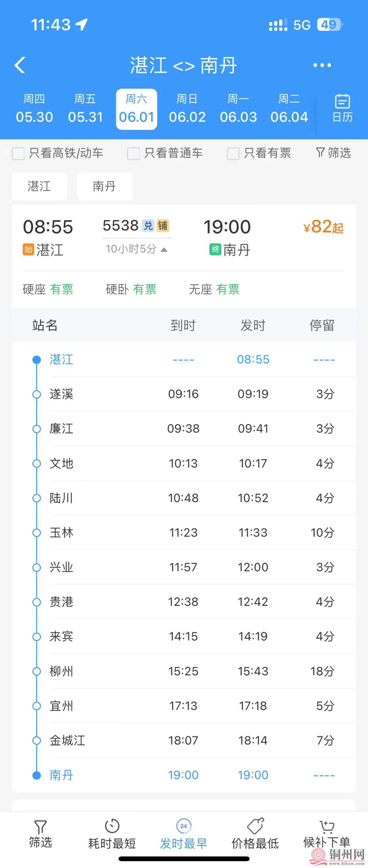Tap the 湛江 station filter button
Screen dimensions: 368x868
[39, 186]
